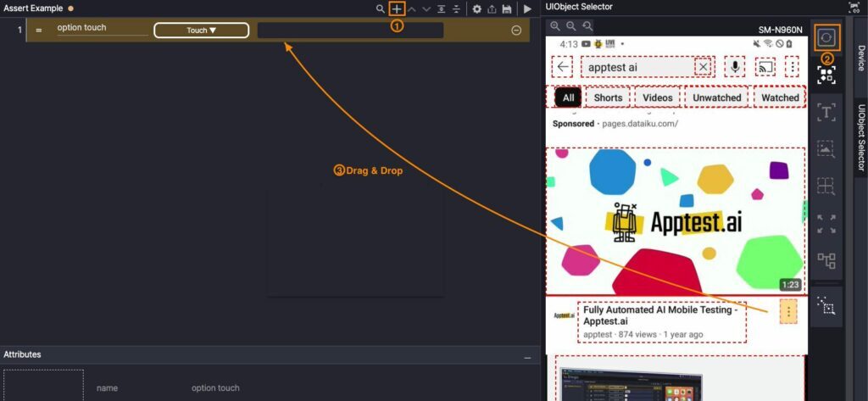Viewport: 868px width, 401px height.
Task: Select the text recognition tool icon
Action: point(826,112)
